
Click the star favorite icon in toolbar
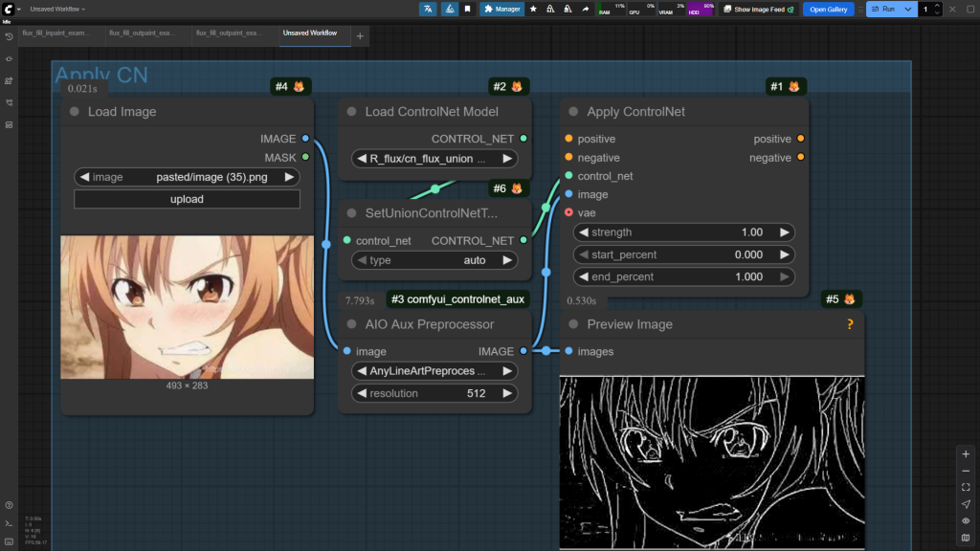[x=533, y=9]
